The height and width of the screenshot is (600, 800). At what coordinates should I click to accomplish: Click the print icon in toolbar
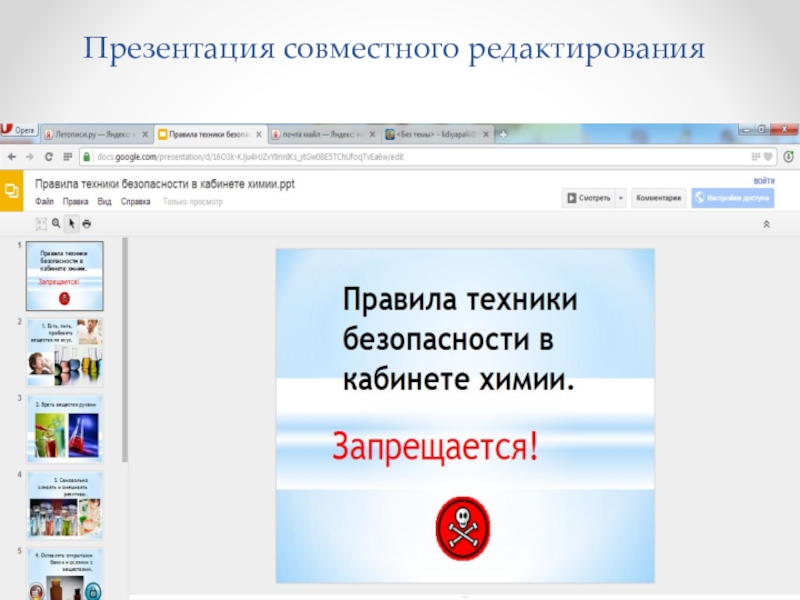pos(87,224)
